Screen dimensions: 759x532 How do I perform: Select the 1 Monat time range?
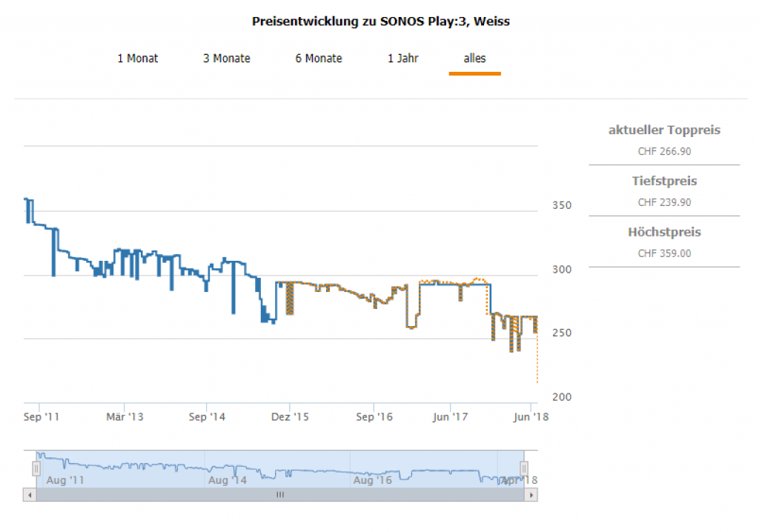coord(137,59)
